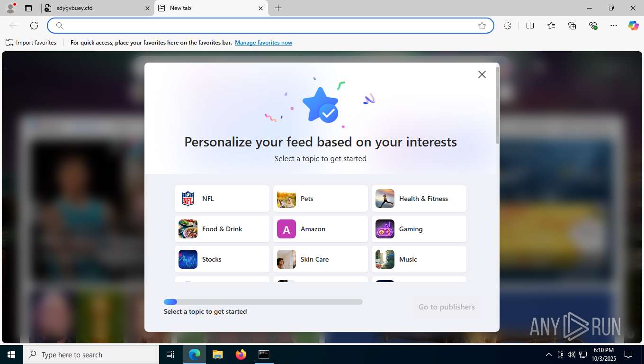This screenshot has height=364, width=644.
Task: Select the NFL topic
Action: (x=222, y=199)
